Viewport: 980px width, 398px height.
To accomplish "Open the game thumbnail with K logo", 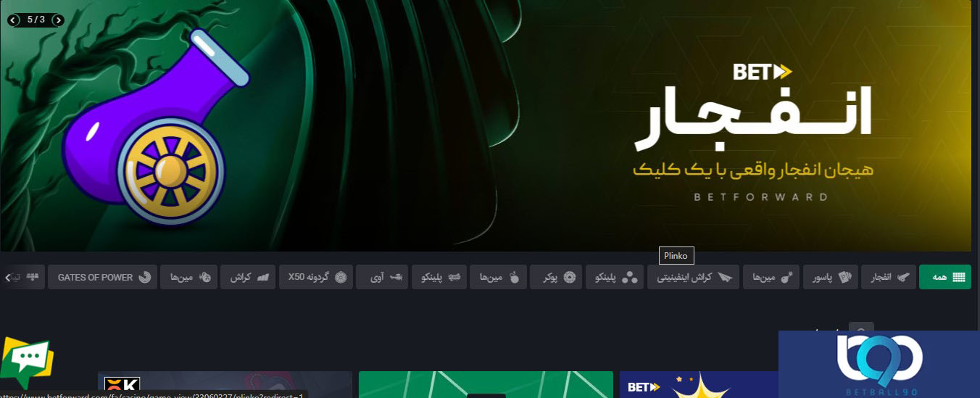I will (225, 385).
